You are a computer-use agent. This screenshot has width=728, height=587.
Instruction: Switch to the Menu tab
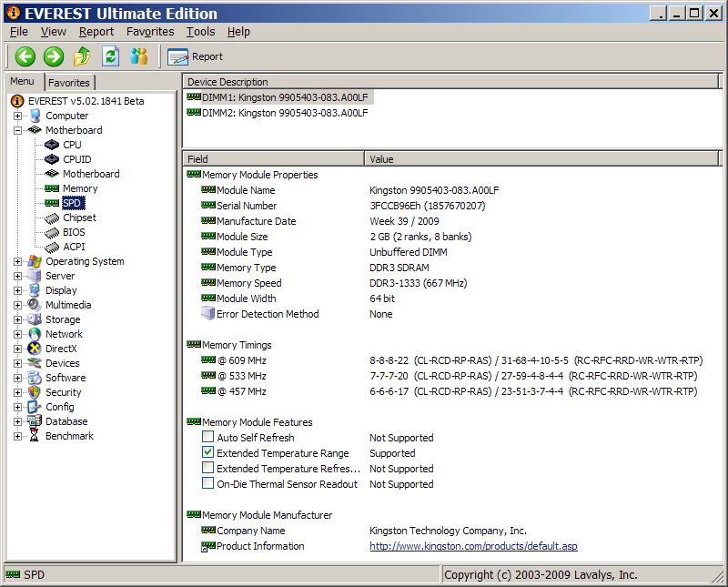22,81
